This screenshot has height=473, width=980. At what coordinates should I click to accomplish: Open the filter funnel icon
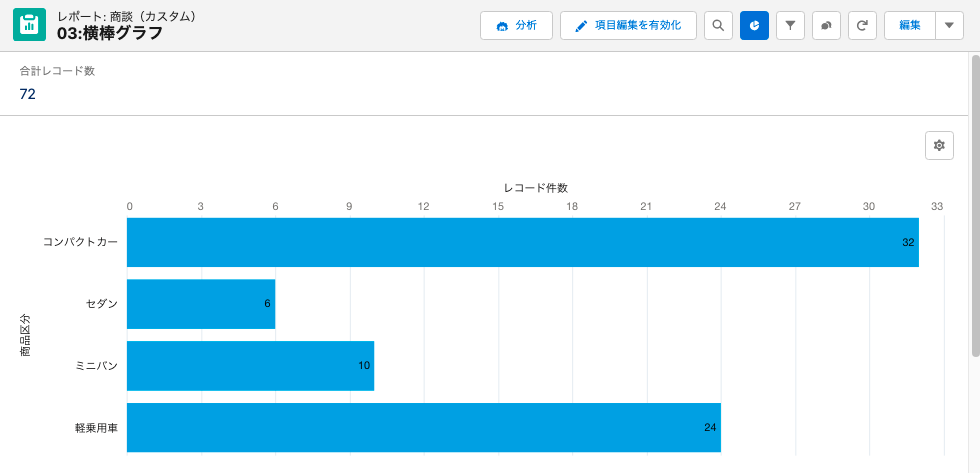790,26
